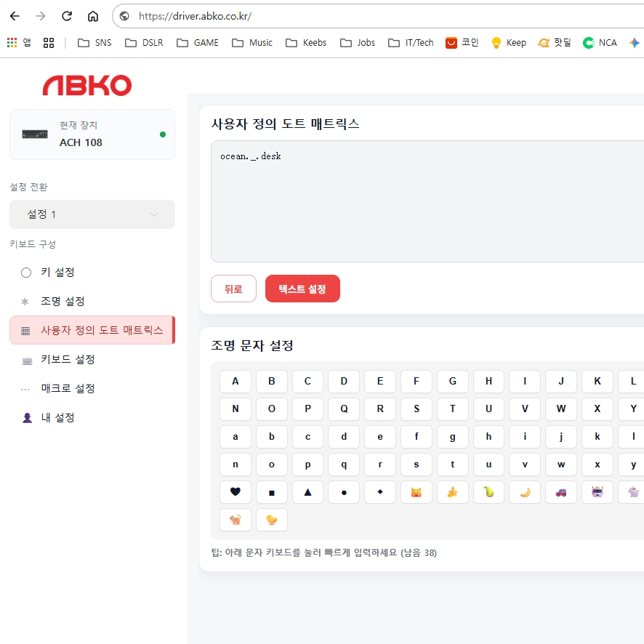Insert the baby chick emoji
Viewport: 644px width, 644px height.
click(271, 520)
